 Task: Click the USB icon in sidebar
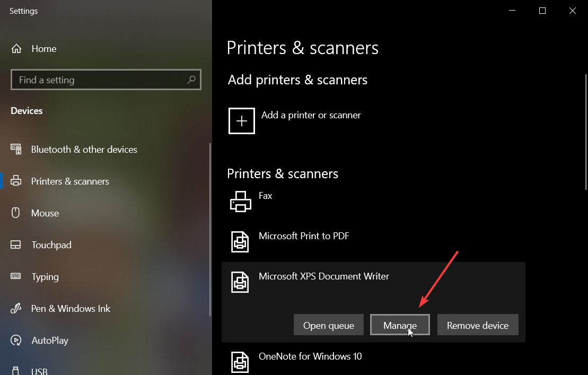(x=15, y=371)
